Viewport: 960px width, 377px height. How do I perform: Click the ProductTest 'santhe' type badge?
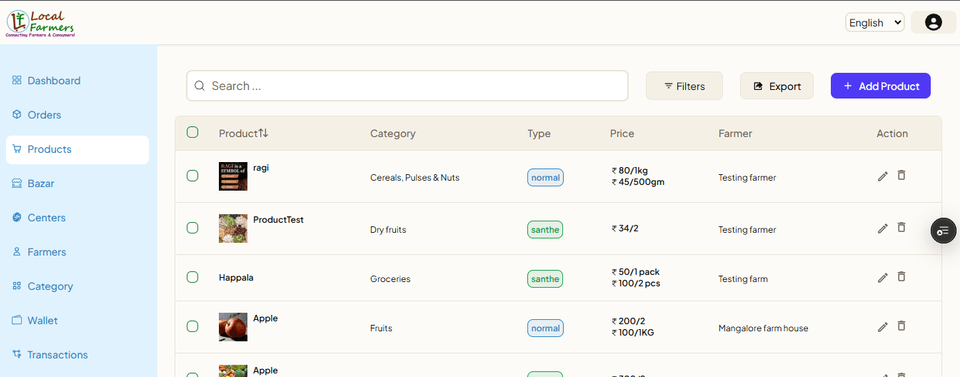545,230
